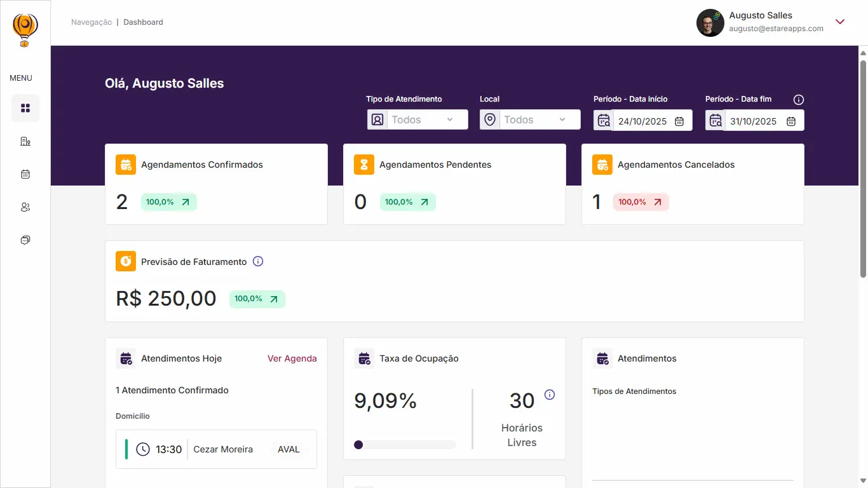Screen dimensions: 868x488
Task: Open the dashboard grid icon in sidebar
Action: pos(25,108)
